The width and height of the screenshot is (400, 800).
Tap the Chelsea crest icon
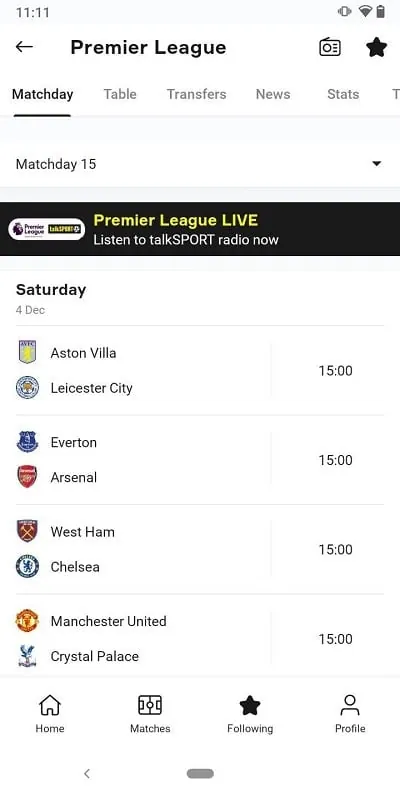coord(28,566)
